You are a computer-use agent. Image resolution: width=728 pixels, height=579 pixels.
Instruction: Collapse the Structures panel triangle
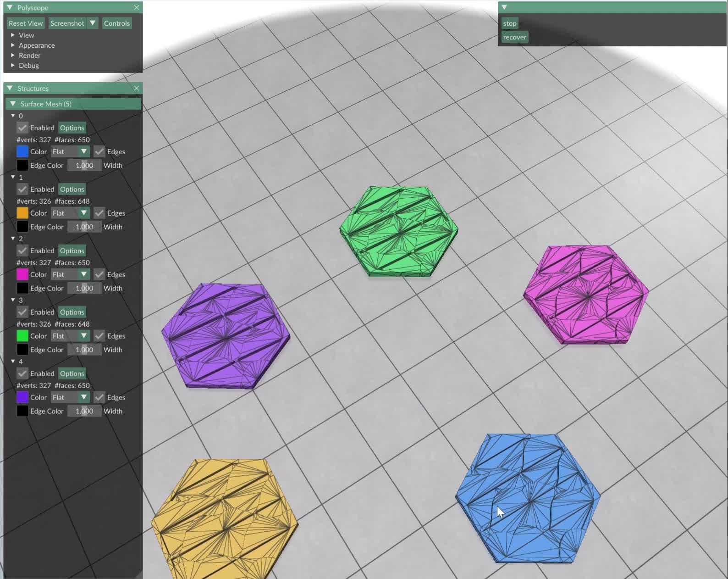click(10, 88)
